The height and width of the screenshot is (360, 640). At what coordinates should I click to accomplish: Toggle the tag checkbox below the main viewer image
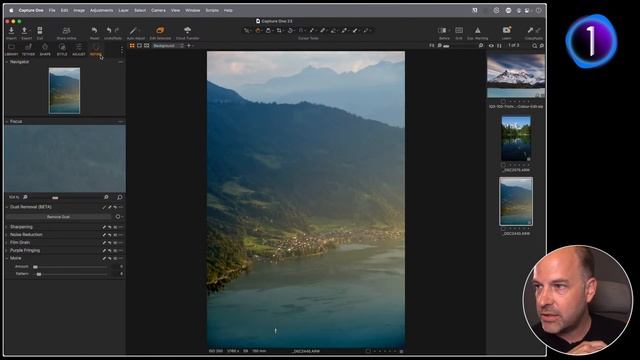(368, 351)
